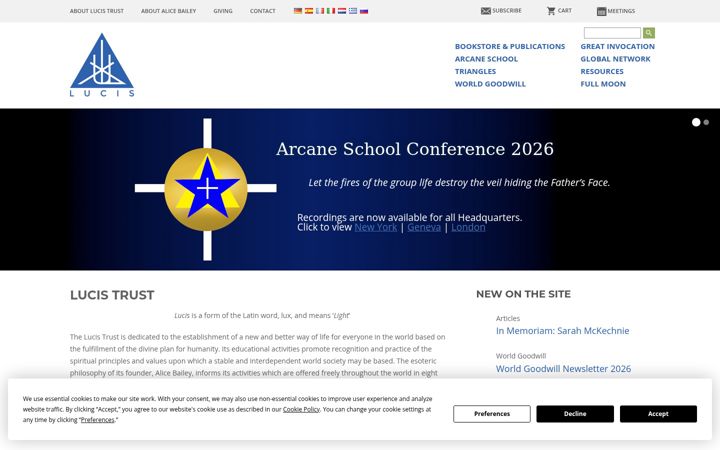The height and width of the screenshot is (450, 720).
Task: Click the Subscribe envelope icon
Action: tap(485, 11)
